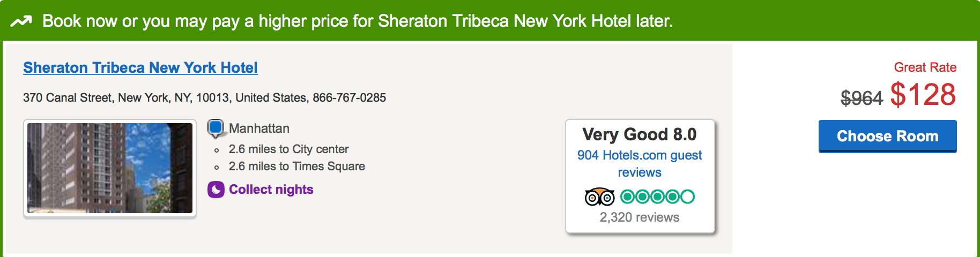
Task: Click the Manhattan neighborhood label
Action: click(259, 128)
